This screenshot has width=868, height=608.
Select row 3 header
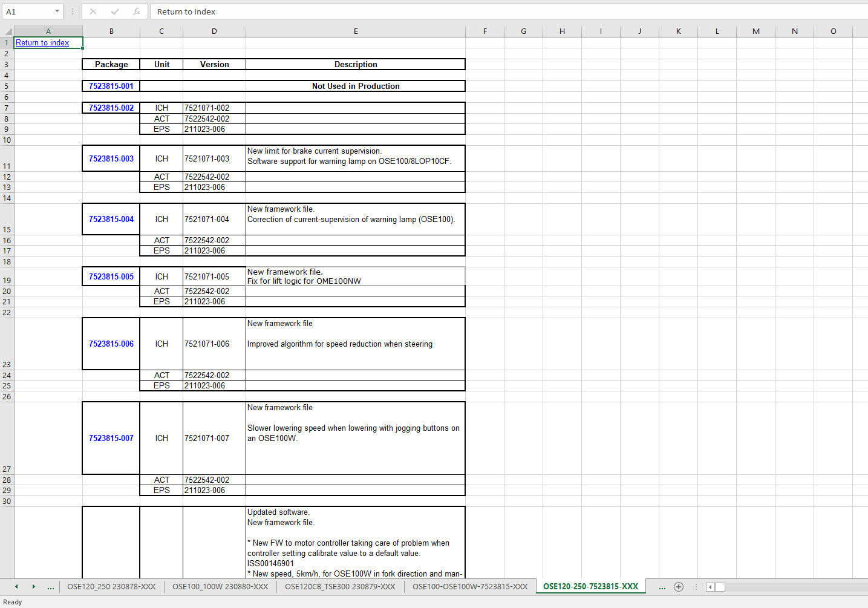click(x=7, y=65)
